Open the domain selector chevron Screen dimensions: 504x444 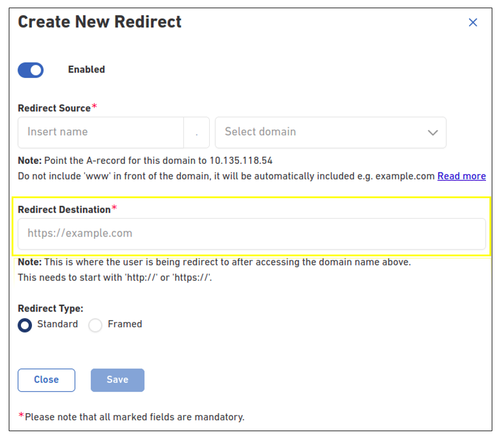click(432, 133)
